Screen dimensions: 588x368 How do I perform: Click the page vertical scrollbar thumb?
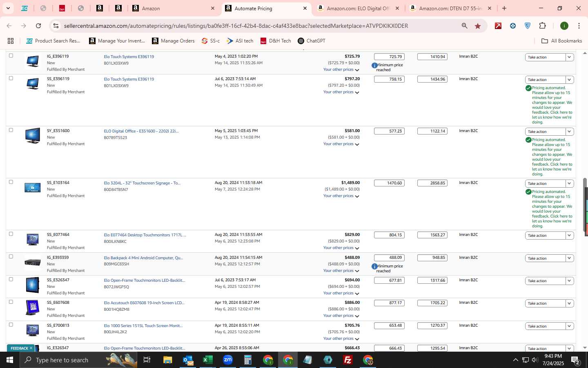coord(585,204)
